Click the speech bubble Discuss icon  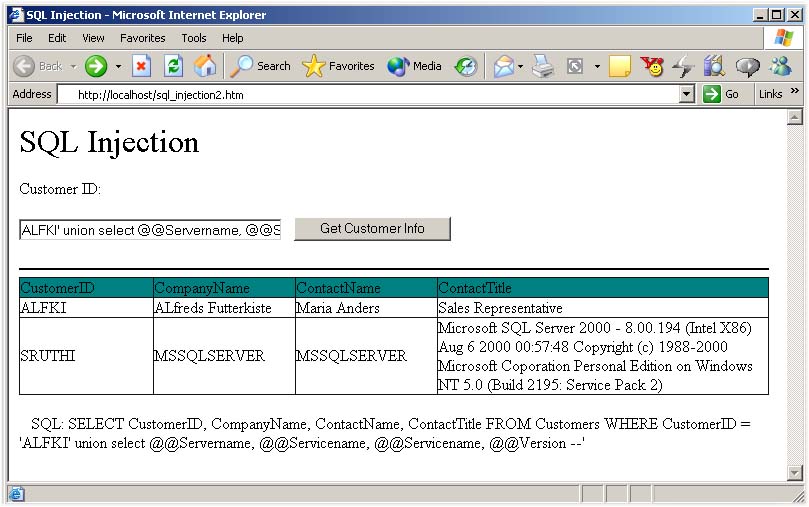747,66
